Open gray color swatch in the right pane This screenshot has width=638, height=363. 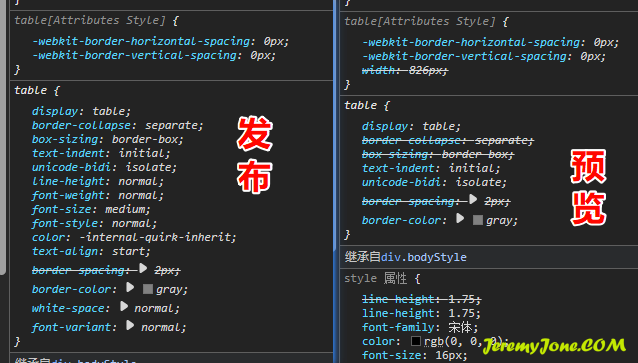(x=478, y=220)
